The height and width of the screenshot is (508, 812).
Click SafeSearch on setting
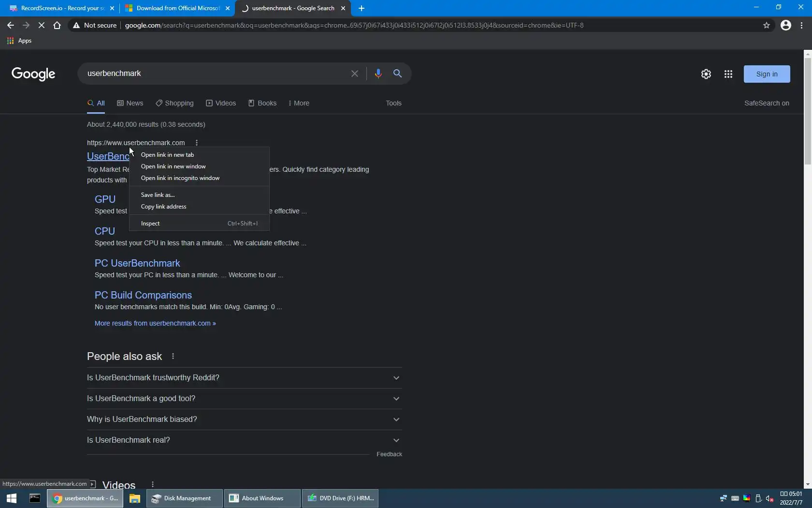[x=767, y=103]
